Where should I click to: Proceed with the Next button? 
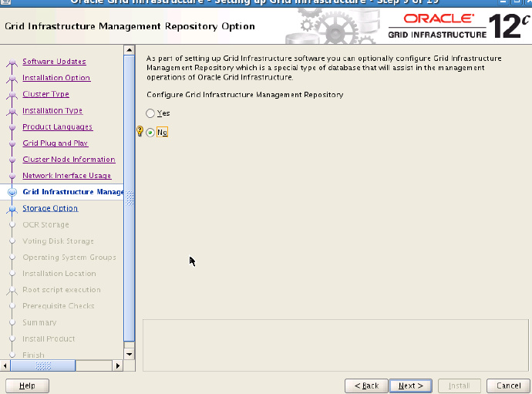410,386
